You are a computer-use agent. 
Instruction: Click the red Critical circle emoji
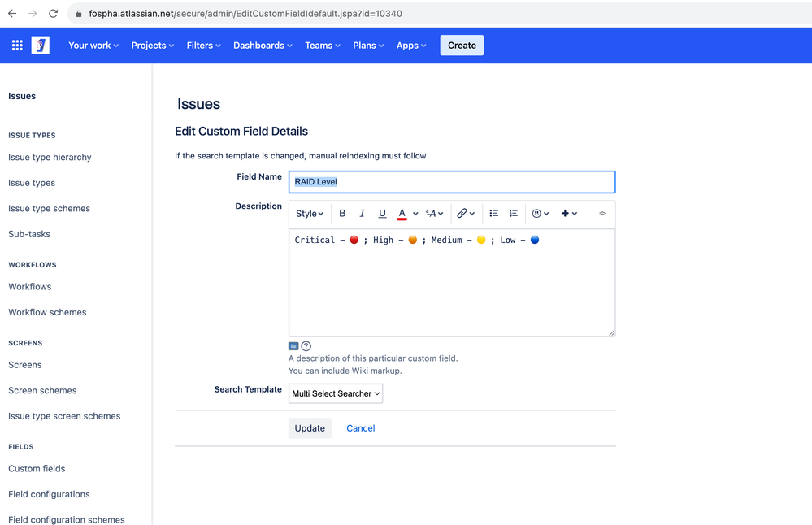coord(354,240)
